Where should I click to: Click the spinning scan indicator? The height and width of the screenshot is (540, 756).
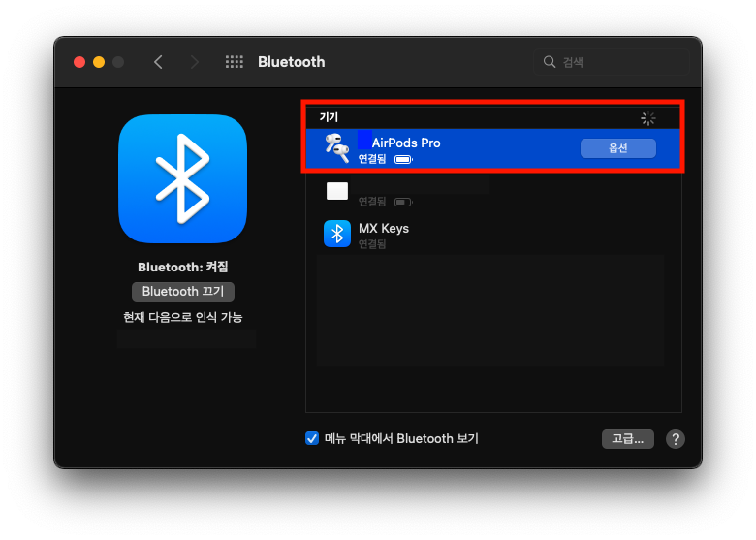[648, 118]
